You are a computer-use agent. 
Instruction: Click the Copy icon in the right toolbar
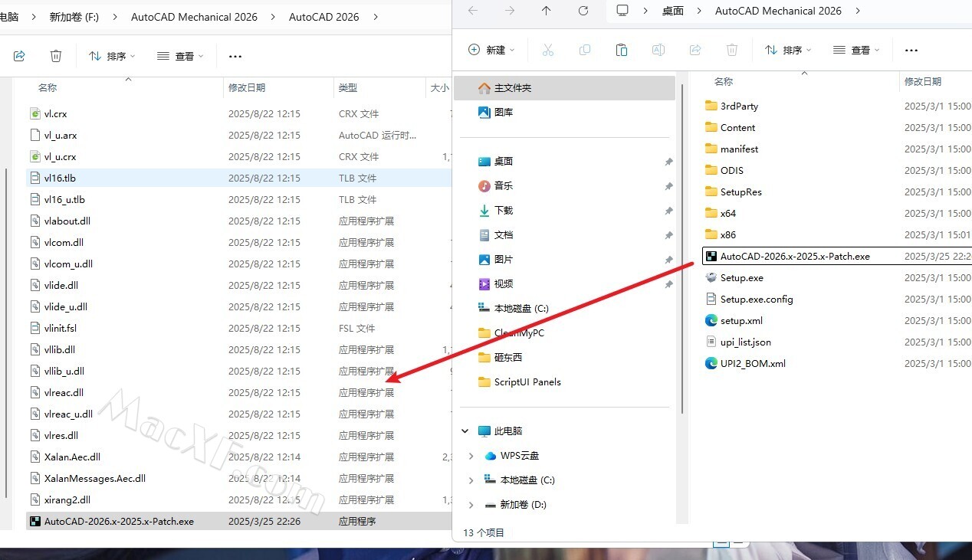pos(585,50)
